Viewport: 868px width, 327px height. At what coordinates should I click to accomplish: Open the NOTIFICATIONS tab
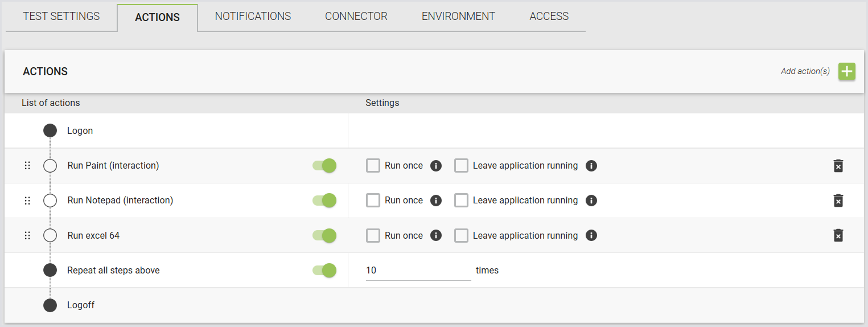click(253, 17)
